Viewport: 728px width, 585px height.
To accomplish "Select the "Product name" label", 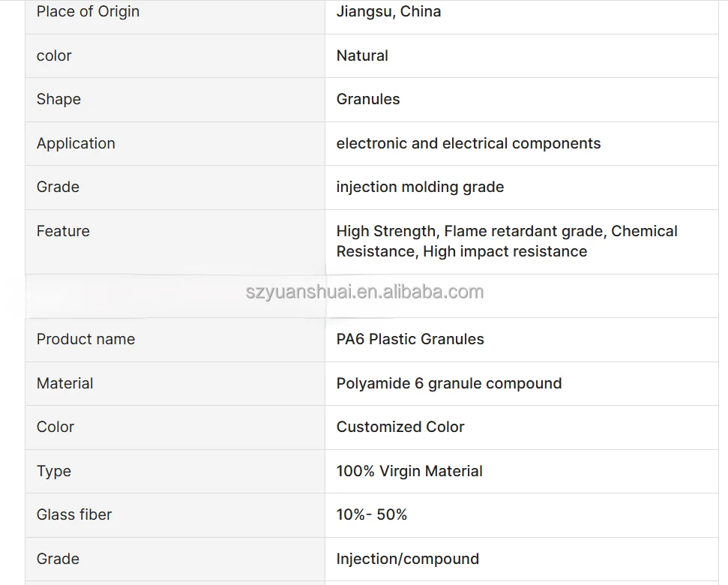I will (85, 339).
